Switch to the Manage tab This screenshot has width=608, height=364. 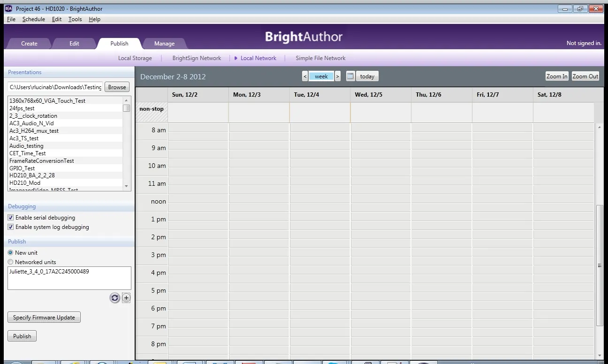(164, 44)
